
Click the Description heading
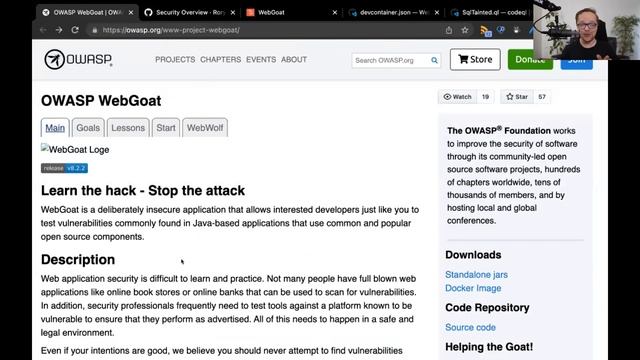78,260
